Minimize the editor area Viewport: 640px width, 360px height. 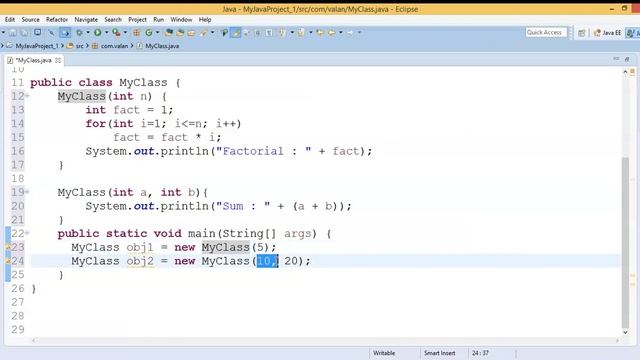[x=616, y=59]
